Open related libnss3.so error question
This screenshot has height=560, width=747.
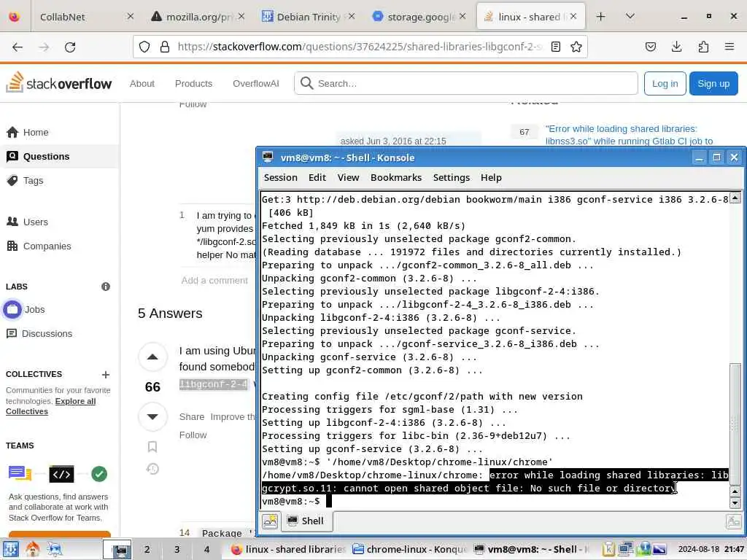pos(629,135)
